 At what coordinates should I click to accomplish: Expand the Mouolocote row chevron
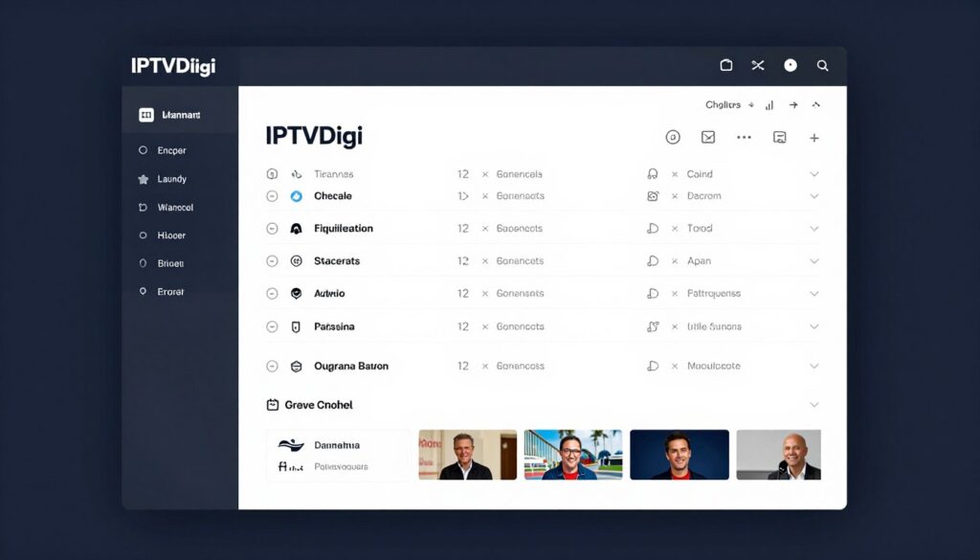coord(814,366)
